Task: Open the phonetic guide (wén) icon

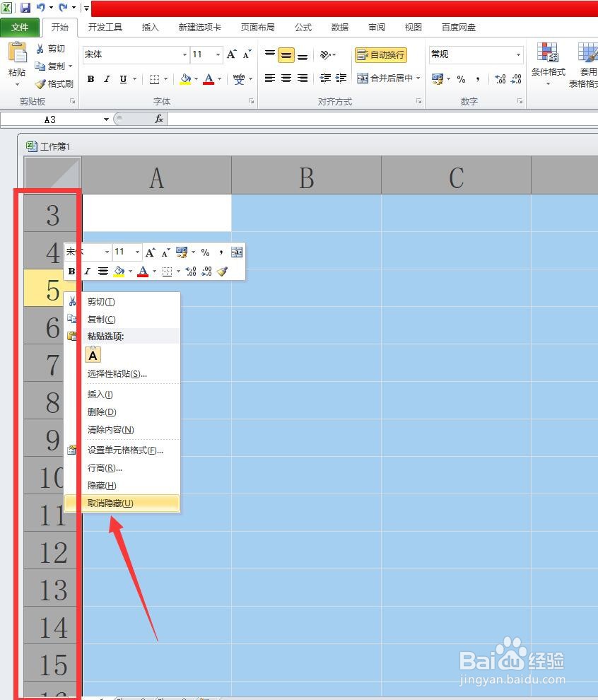Action: point(239,79)
